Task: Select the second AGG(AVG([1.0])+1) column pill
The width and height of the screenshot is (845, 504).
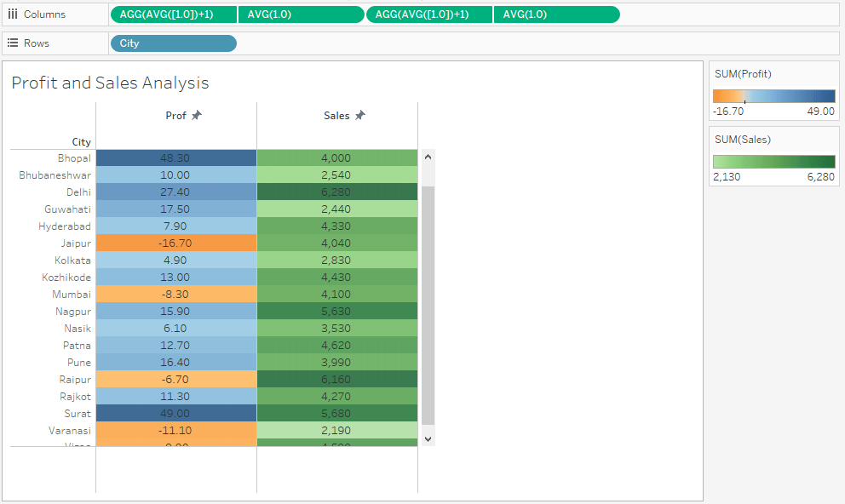Action: click(429, 14)
